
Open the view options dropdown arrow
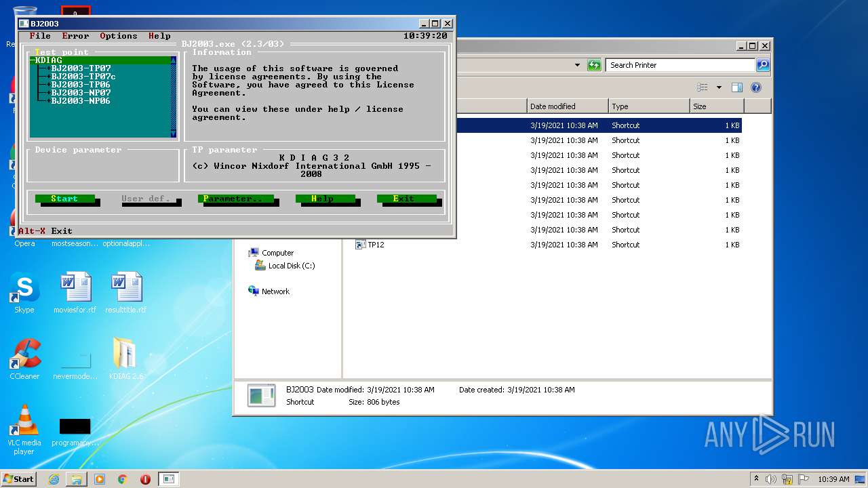click(719, 87)
